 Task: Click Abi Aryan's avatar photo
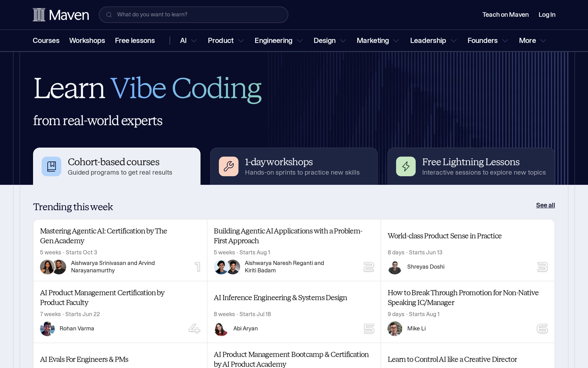click(x=221, y=329)
